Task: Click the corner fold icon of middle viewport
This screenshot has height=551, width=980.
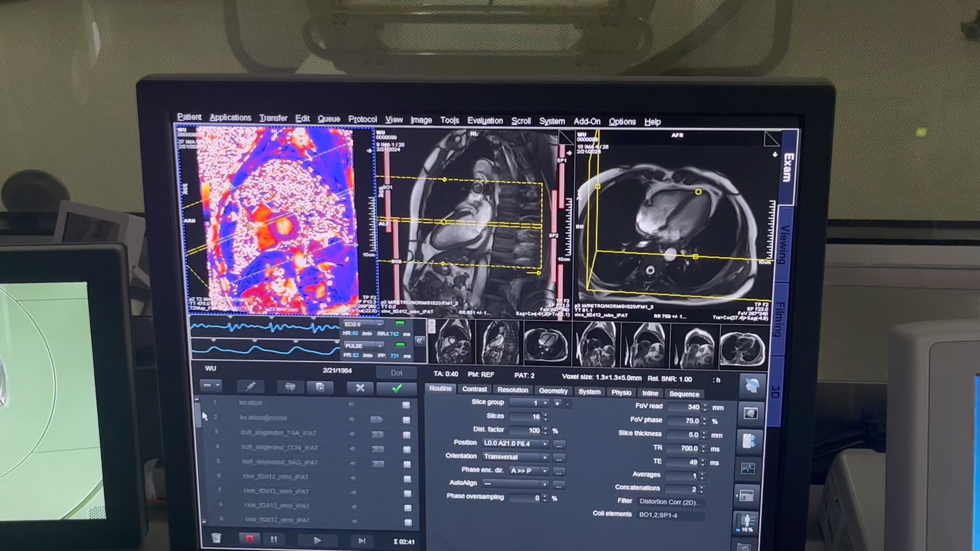Action: click(x=566, y=137)
